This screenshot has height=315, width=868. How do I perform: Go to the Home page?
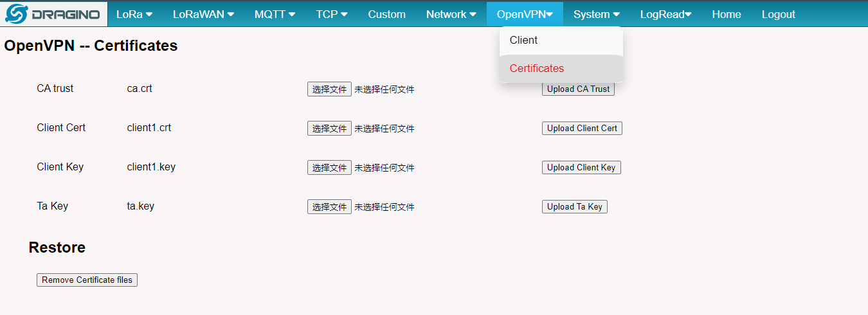(727, 14)
